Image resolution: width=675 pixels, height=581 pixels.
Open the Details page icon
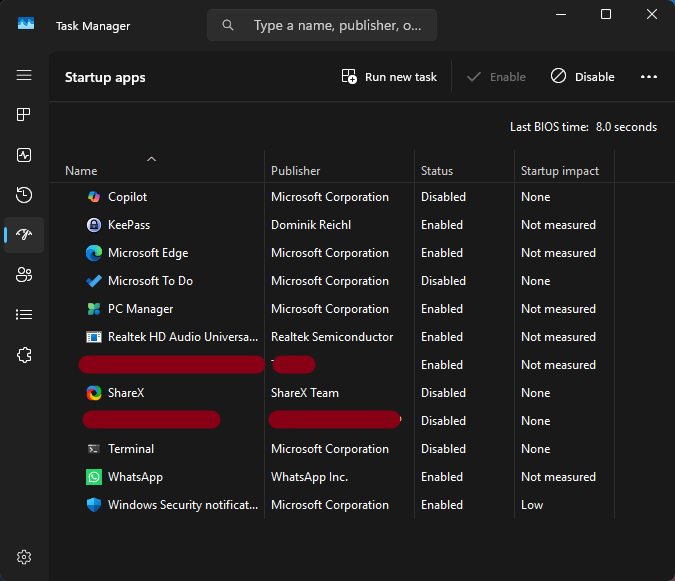coord(24,315)
